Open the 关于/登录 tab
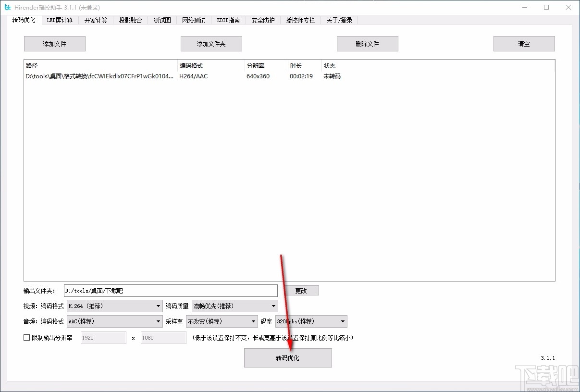Image resolution: width=580 pixels, height=392 pixels. click(339, 20)
